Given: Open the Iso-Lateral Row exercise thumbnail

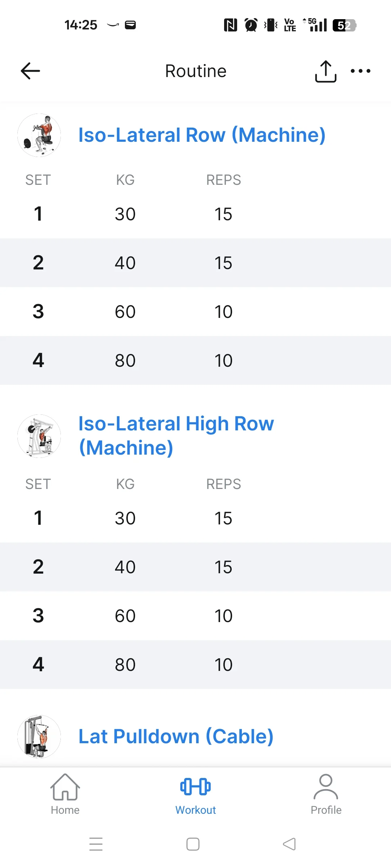Looking at the screenshot, I should point(39,135).
